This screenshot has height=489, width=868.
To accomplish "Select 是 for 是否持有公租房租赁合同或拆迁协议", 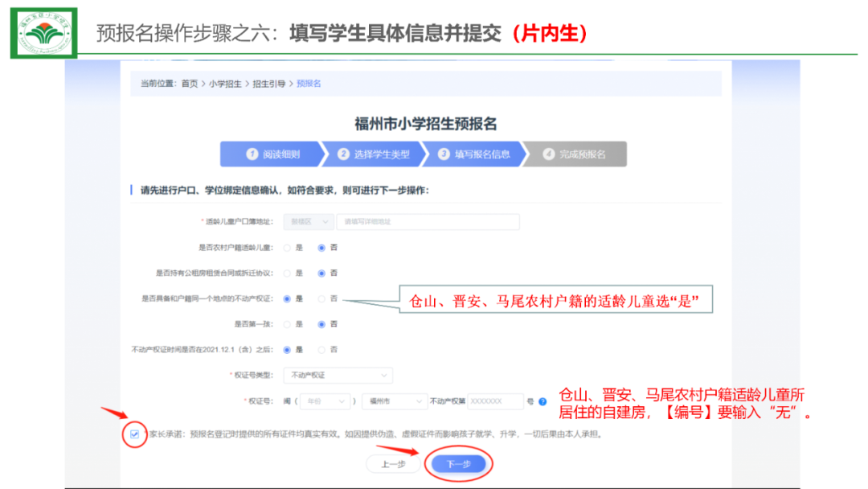I will coord(287,273).
